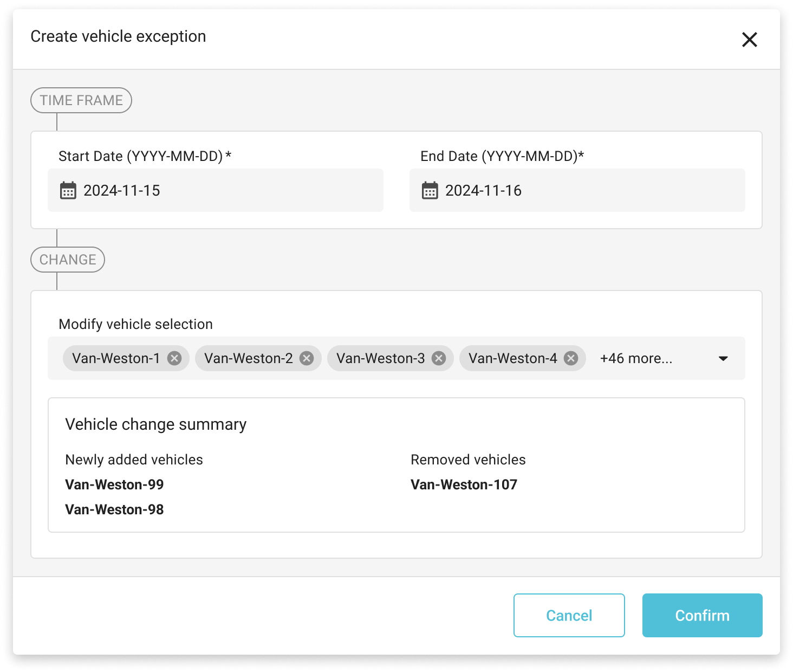Select the TIME FRAME section label
The height and width of the screenshot is (672, 793).
tap(81, 100)
